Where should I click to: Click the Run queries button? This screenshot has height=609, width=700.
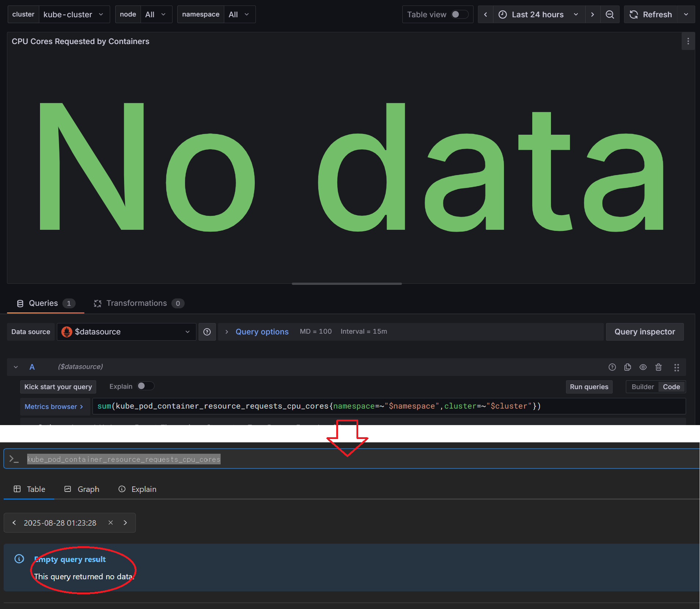(589, 387)
